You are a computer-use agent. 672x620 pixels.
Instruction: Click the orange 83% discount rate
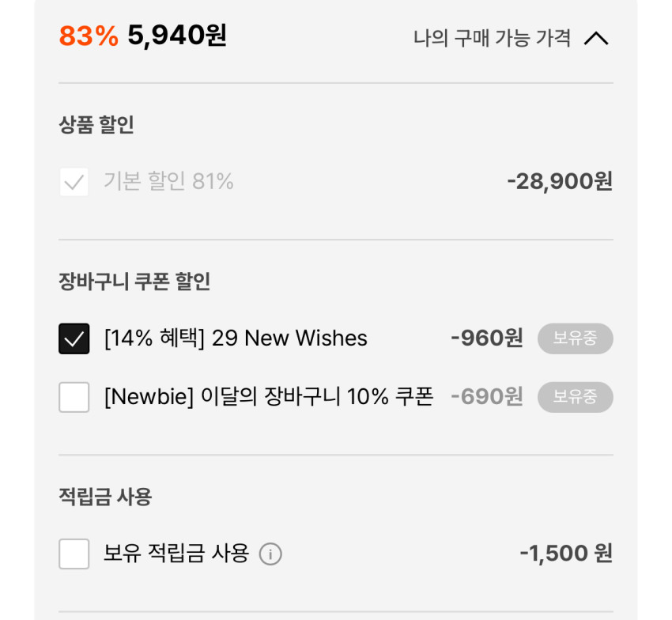coord(89,36)
